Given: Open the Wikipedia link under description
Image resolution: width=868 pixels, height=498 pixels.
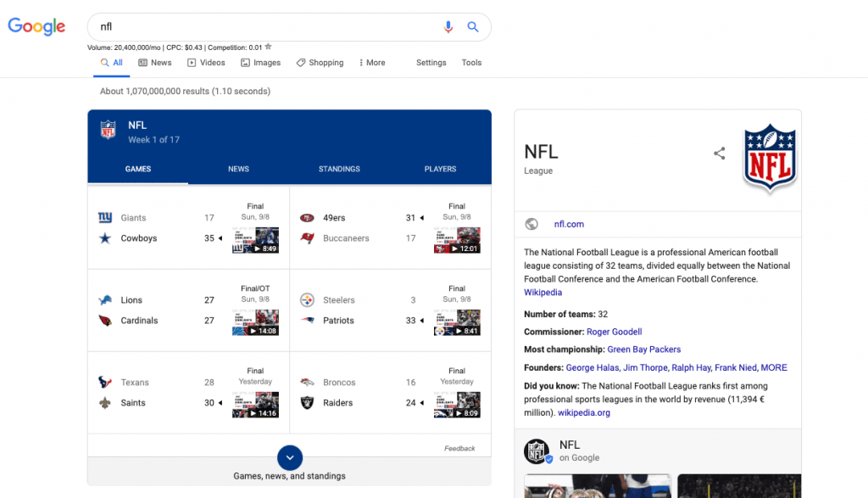Looking at the screenshot, I should click(x=543, y=292).
